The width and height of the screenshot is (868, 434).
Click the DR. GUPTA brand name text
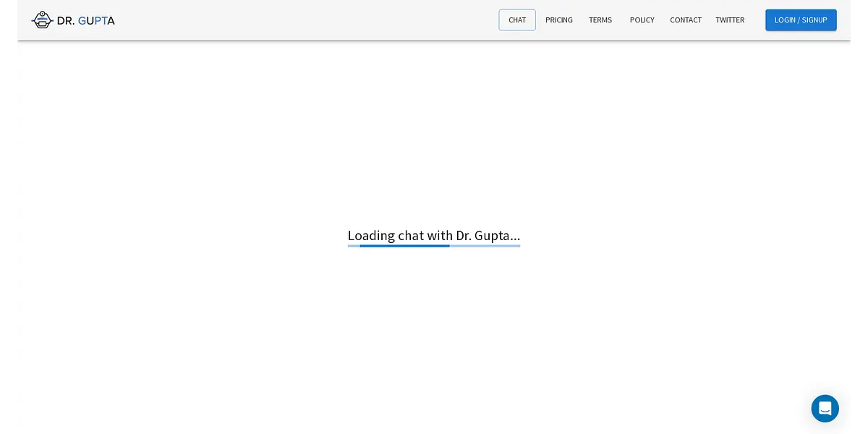pos(86,20)
